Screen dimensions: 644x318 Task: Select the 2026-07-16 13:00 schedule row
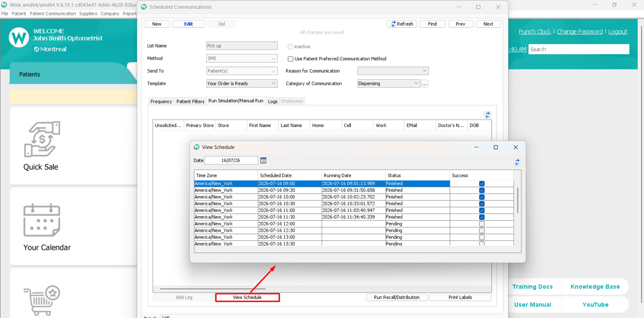coord(354,237)
